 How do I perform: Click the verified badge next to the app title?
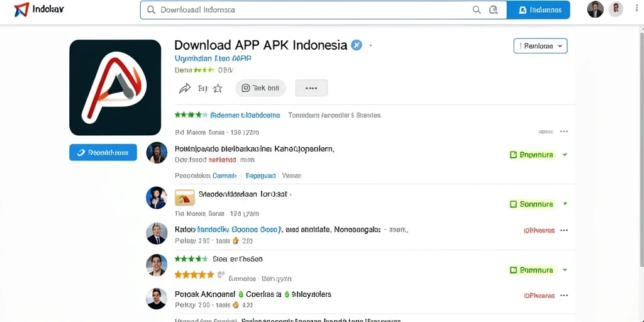click(x=357, y=45)
